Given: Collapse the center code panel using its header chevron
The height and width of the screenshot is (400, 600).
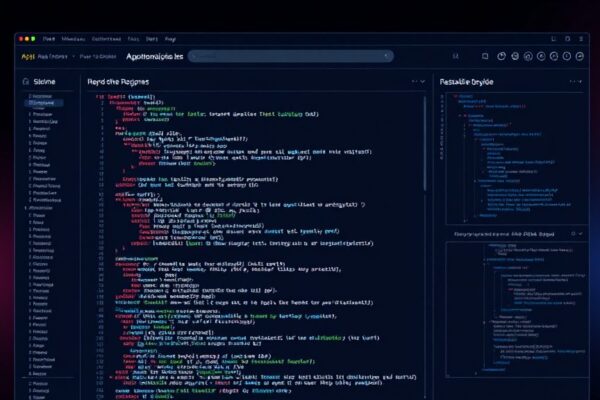Looking at the screenshot, I should coord(423,82).
